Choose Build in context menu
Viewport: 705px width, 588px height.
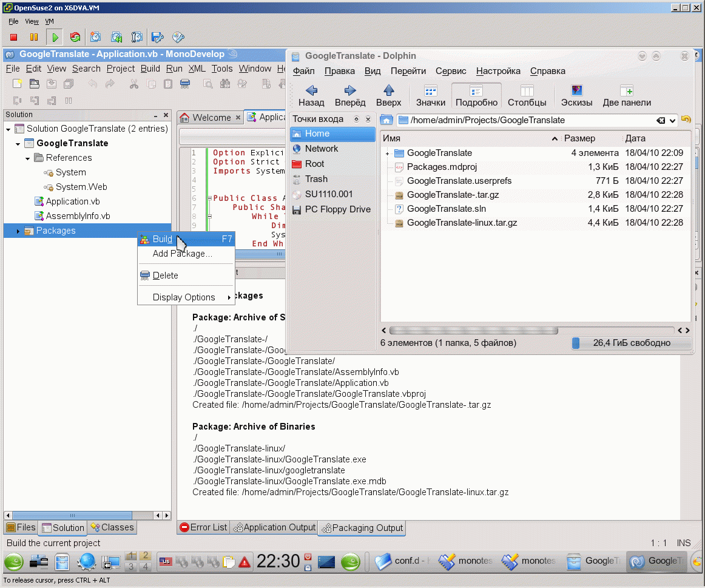coord(186,239)
